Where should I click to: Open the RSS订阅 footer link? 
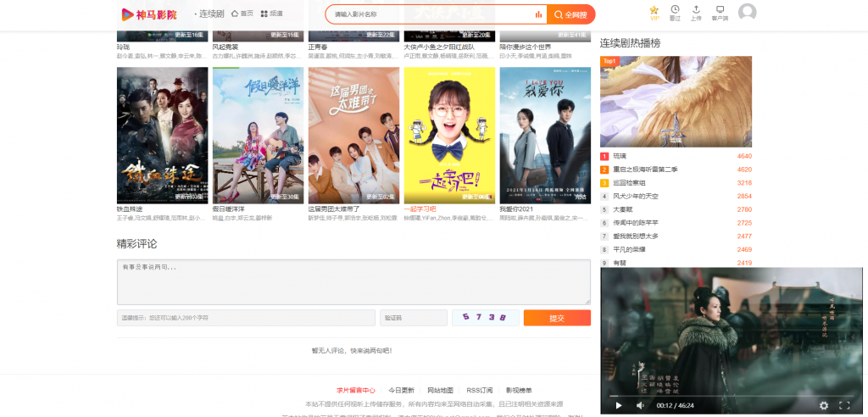(x=480, y=391)
